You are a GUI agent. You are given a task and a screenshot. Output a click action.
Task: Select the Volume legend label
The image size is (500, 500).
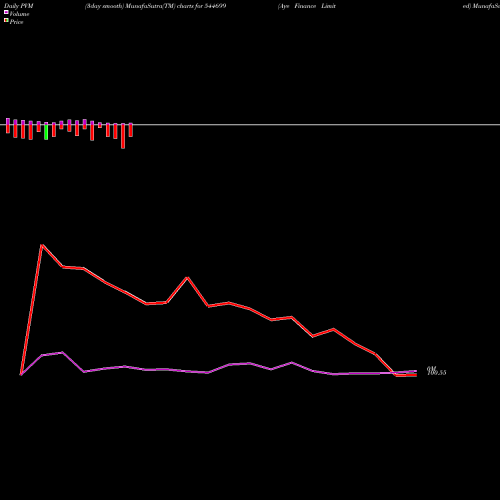coord(19,14)
